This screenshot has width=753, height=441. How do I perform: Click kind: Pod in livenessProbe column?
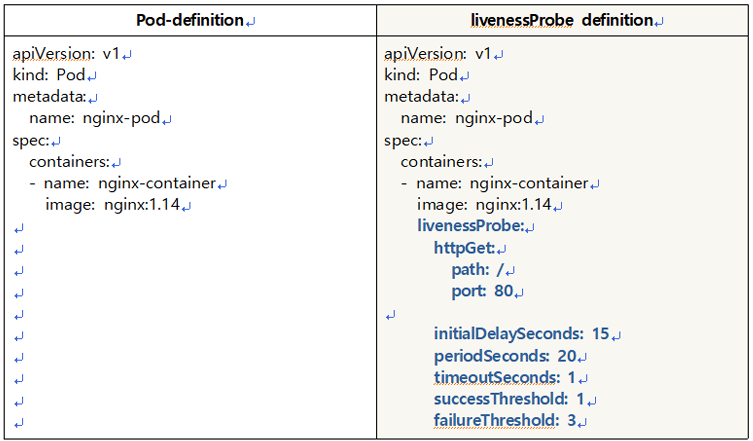pos(421,75)
